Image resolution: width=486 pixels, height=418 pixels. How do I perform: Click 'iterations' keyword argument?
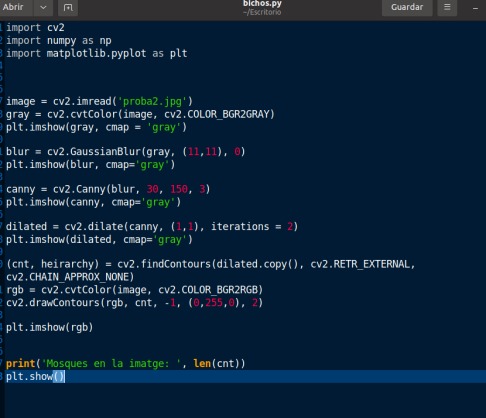tap(240, 227)
